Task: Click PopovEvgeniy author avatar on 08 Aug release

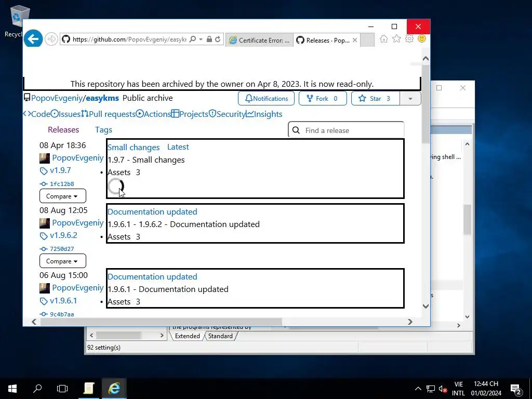Action: tap(45, 223)
